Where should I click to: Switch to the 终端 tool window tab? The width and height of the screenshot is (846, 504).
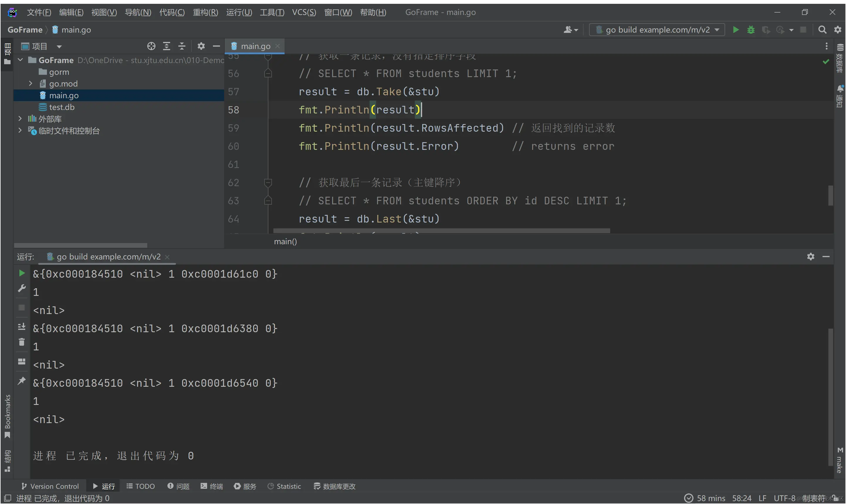212,486
